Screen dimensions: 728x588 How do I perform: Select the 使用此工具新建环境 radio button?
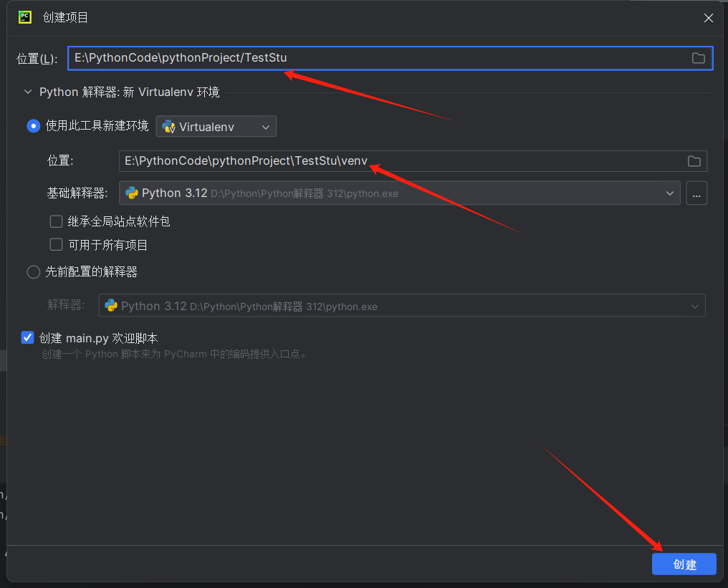click(x=33, y=126)
